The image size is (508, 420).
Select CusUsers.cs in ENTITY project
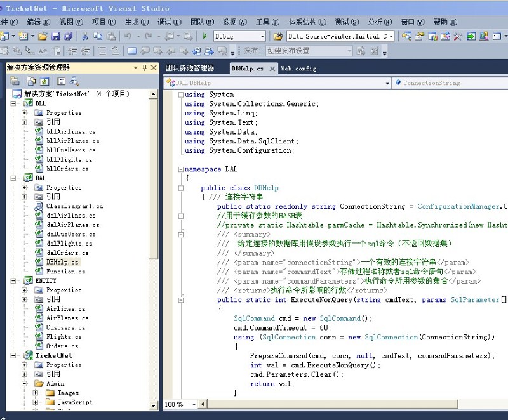[x=65, y=327]
